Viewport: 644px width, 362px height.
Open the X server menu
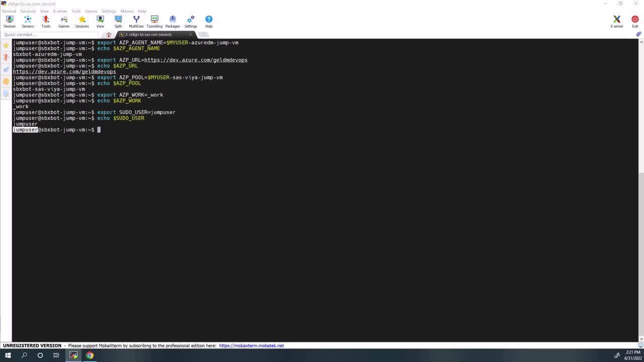(x=60, y=11)
